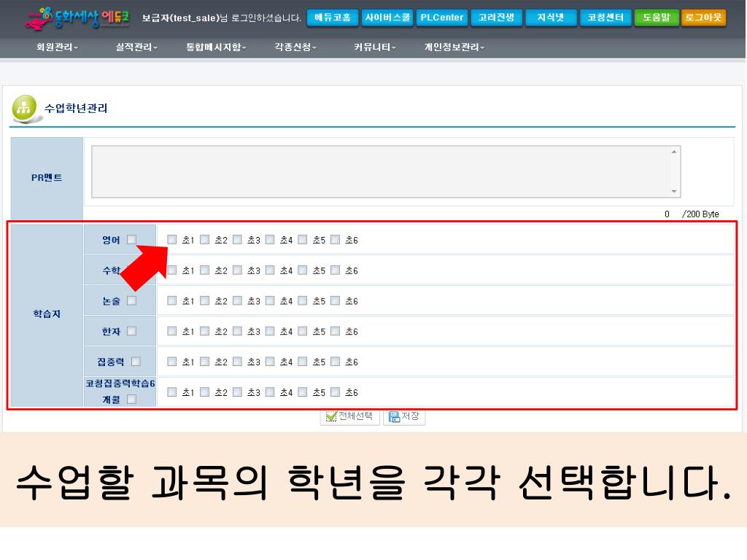Check 초3 in the 영어 row
The width and height of the screenshot is (747, 560).
[237, 239]
